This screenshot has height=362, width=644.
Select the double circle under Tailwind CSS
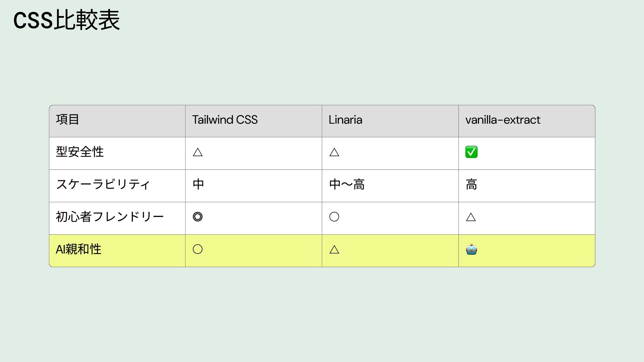[x=198, y=217]
